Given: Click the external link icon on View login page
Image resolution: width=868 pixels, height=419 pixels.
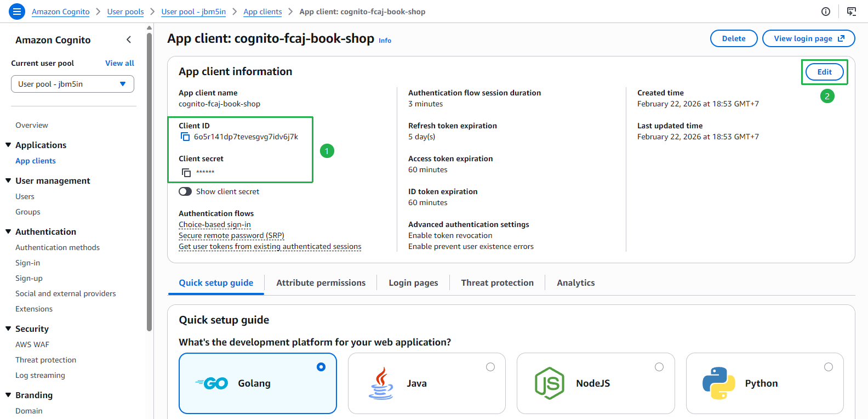Looking at the screenshot, I should pyautogui.click(x=841, y=38).
